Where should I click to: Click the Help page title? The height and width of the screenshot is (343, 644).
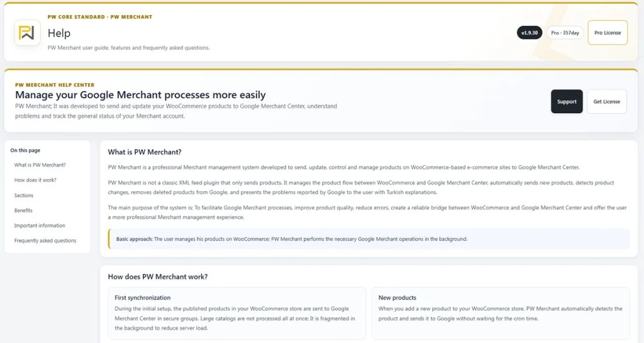coord(58,33)
